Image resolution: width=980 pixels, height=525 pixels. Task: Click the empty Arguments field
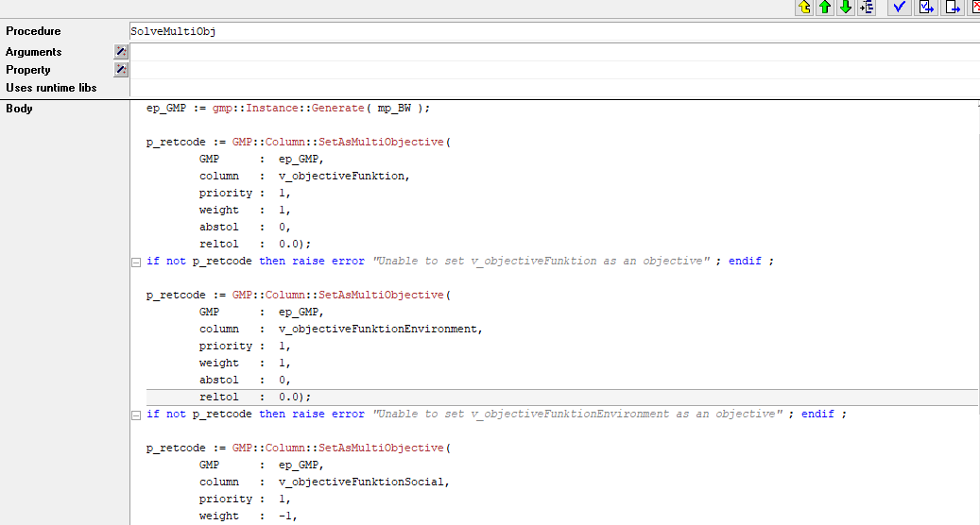[554, 52]
